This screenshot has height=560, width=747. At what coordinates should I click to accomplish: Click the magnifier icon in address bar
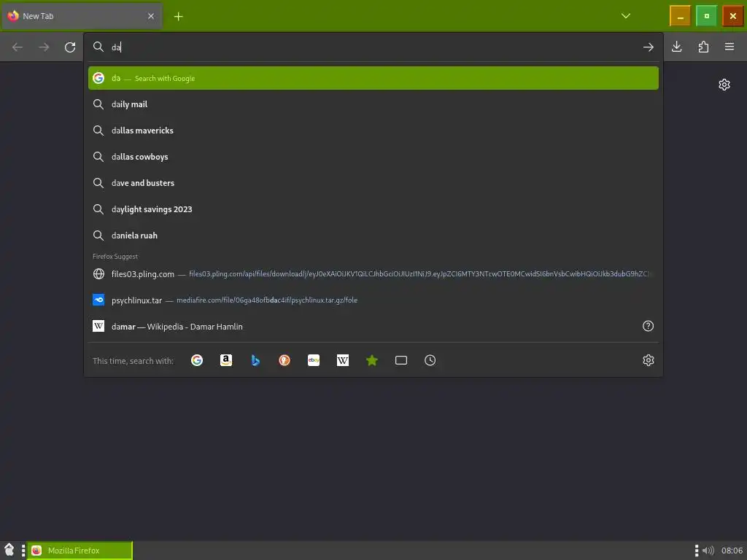click(x=98, y=47)
